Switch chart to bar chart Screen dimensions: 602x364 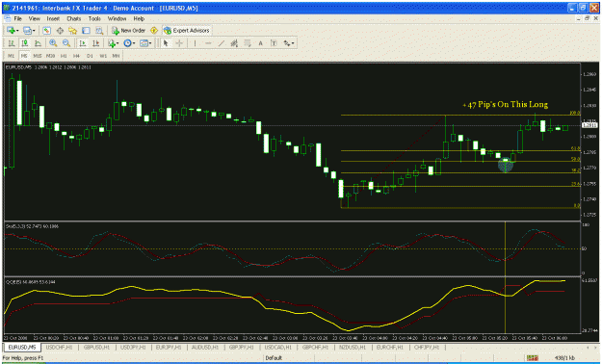[x=12, y=43]
